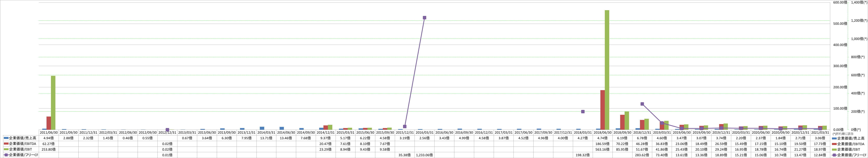Click the cell showing 20.47倍
Screen dimensions: 868x158
click(326, 144)
